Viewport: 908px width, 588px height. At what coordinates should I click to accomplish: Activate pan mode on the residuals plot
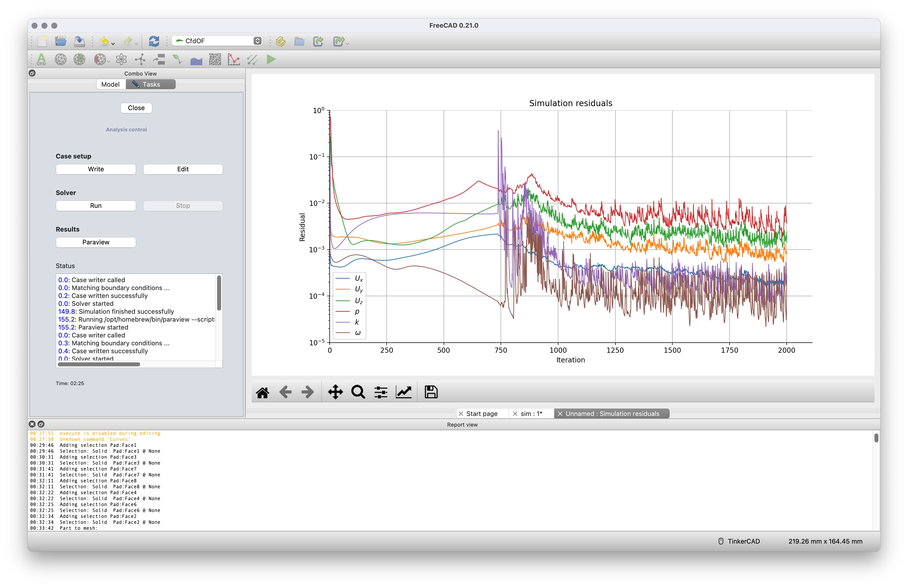[335, 392]
